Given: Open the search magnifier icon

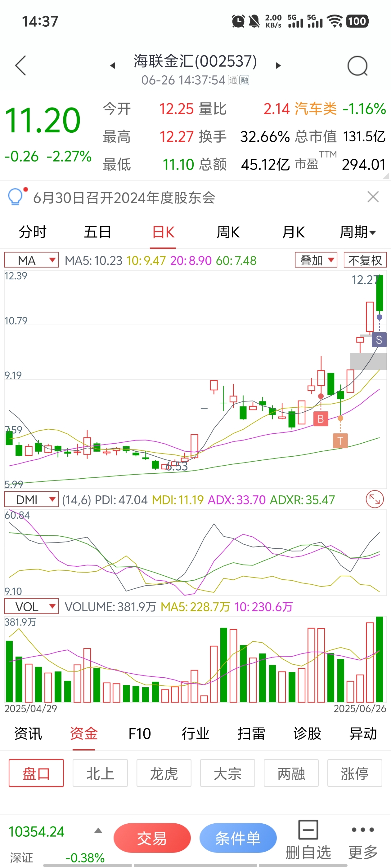Looking at the screenshot, I should pos(357,66).
